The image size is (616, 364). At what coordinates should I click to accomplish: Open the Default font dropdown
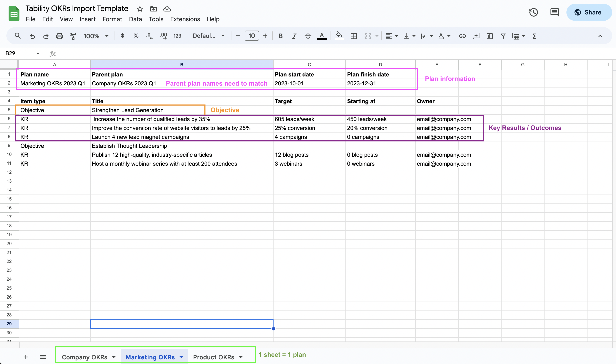pyautogui.click(x=208, y=36)
